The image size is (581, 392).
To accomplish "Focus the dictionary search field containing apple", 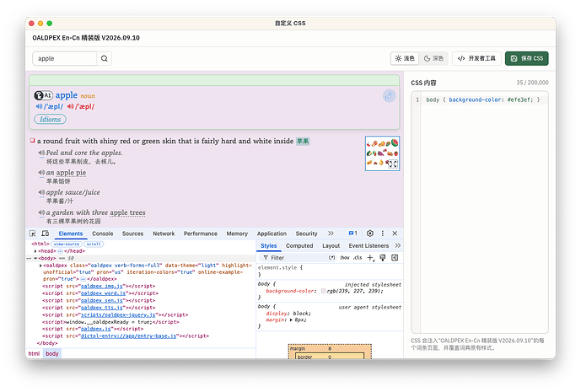I will click(65, 58).
